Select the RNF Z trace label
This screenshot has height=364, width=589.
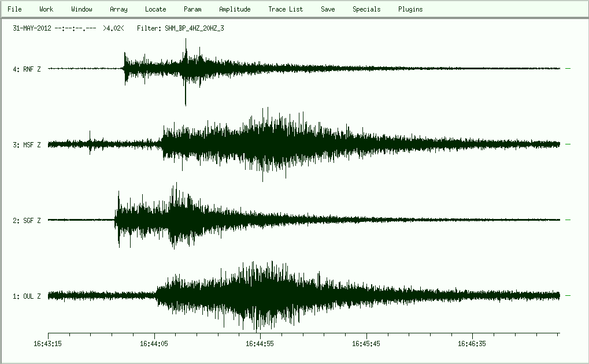pos(27,69)
